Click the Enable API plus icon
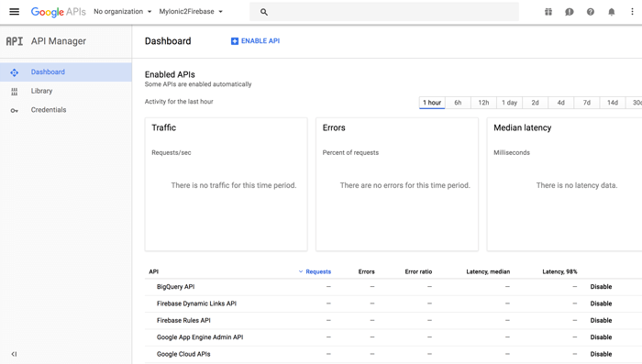The width and height of the screenshot is (642, 364). [235, 41]
